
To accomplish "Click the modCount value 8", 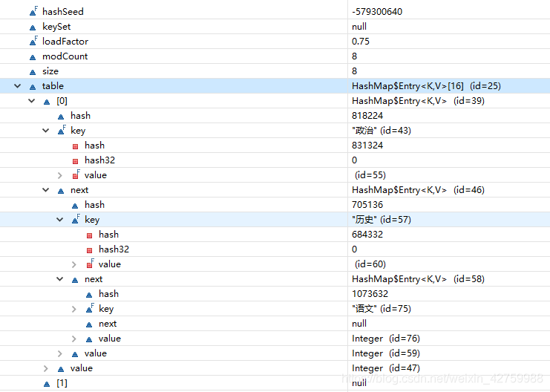I will [354, 56].
